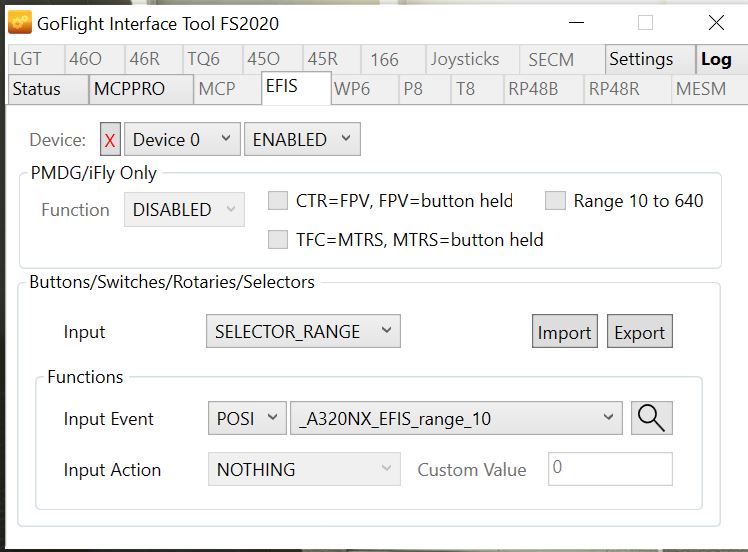Click the Custom Value input field

point(610,469)
